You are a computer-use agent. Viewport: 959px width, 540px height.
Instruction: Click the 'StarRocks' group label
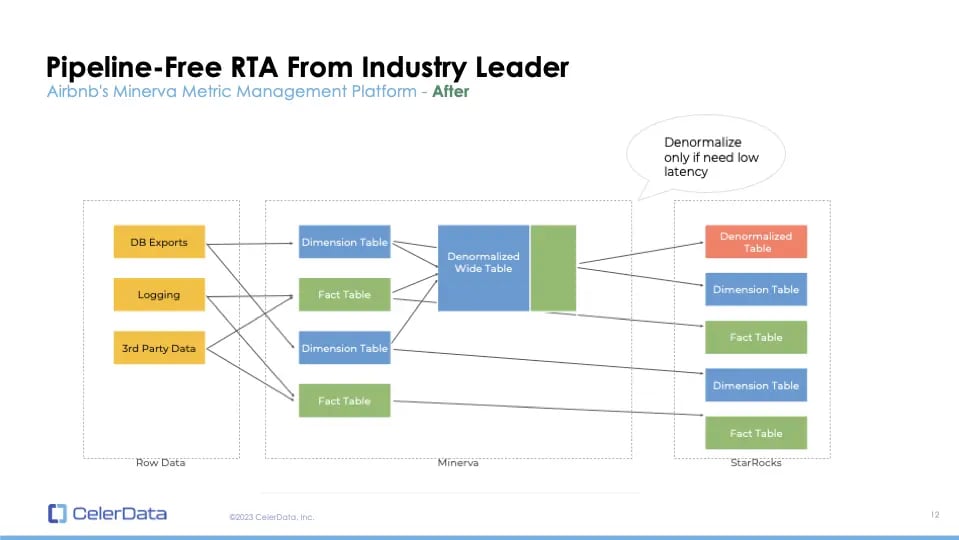pyautogui.click(x=756, y=463)
